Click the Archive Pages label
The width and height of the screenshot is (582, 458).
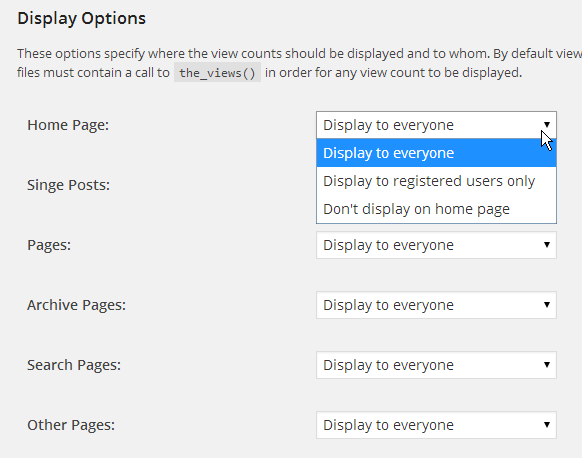click(76, 305)
